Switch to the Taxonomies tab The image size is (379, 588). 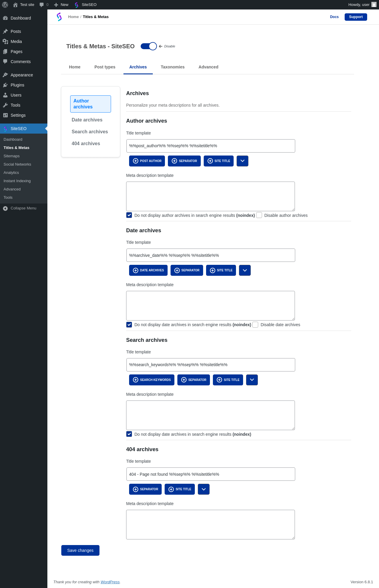click(173, 67)
